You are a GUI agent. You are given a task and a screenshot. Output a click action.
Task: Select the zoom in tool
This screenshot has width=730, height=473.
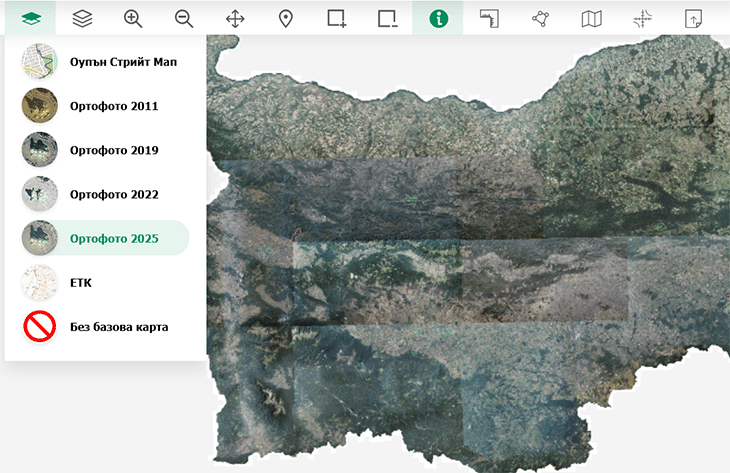pos(133,19)
